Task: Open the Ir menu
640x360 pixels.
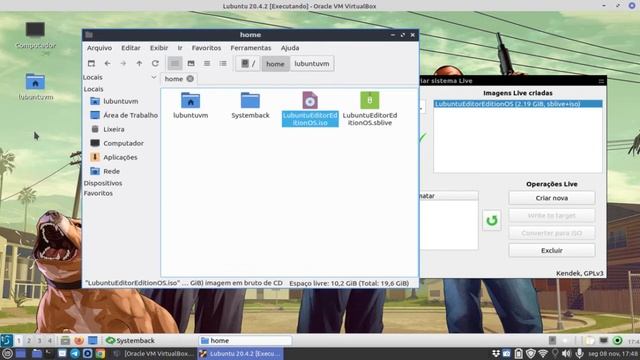Action: [180, 48]
